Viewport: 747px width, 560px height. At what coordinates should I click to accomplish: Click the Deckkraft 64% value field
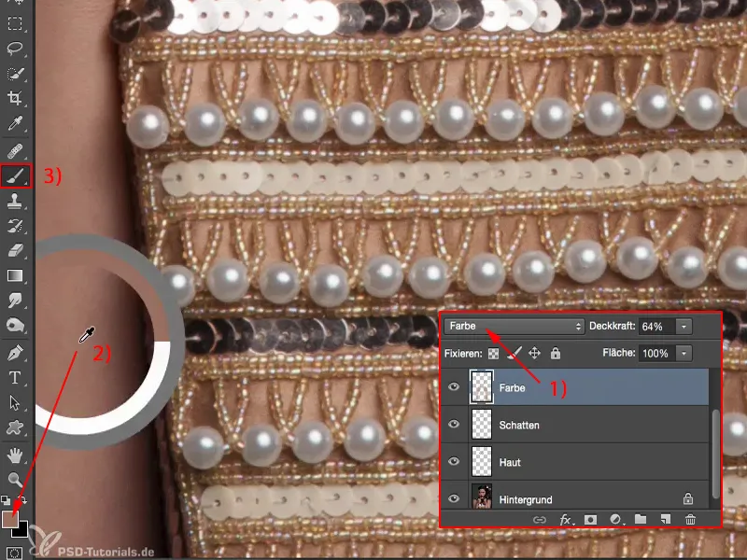pyautogui.click(x=657, y=327)
